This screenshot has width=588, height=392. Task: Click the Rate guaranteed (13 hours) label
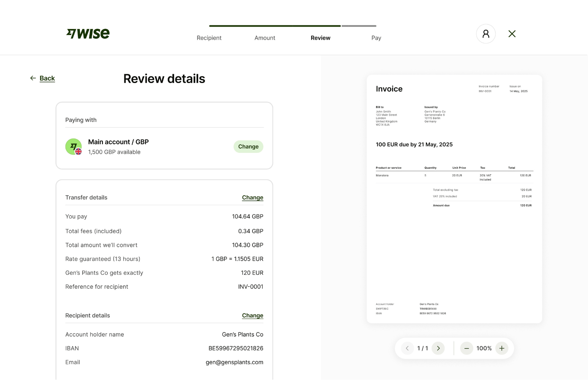click(x=103, y=259)
